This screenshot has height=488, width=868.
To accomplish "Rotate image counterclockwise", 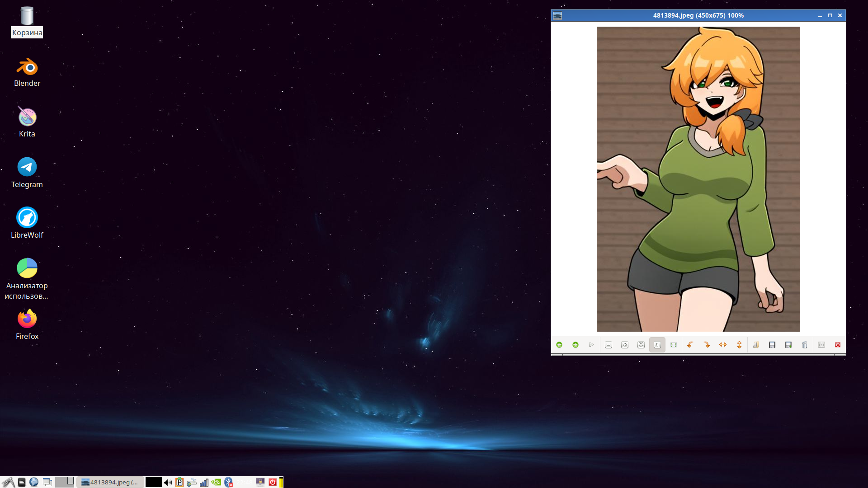I will pyautogui.click(x=690, y=345).
